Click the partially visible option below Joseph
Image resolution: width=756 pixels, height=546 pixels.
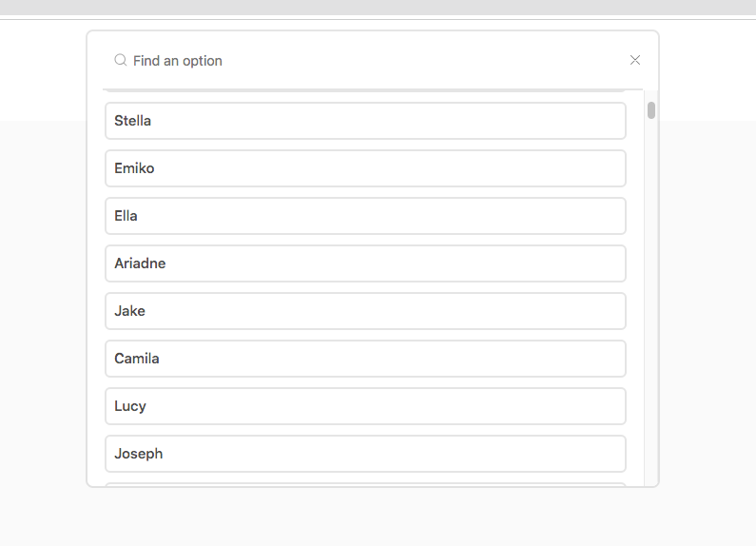coord(365,484)
